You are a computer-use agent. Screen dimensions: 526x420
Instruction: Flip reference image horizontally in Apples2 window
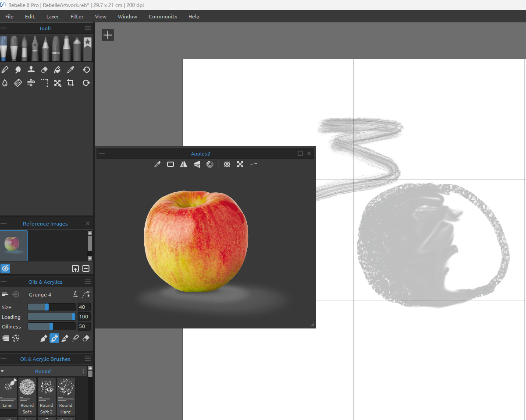(x=184, y=164)
